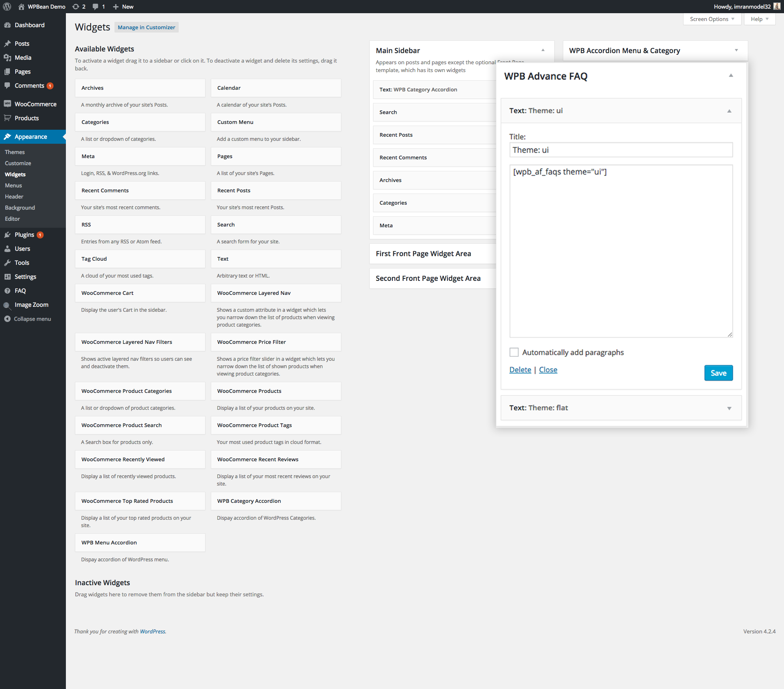Expand WPB Accordion Menu & Category area
The height and width of the screenshot is (689, 784).
pyautogui.click(x=736, y=50)
